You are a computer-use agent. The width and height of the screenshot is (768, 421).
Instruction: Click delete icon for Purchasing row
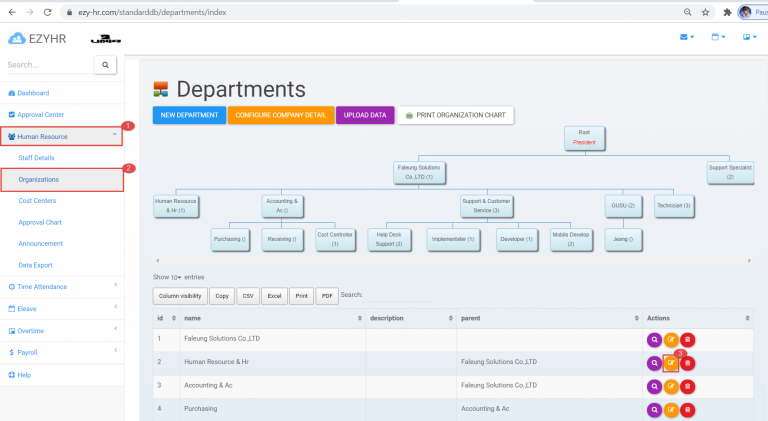(x=688, y=409)
